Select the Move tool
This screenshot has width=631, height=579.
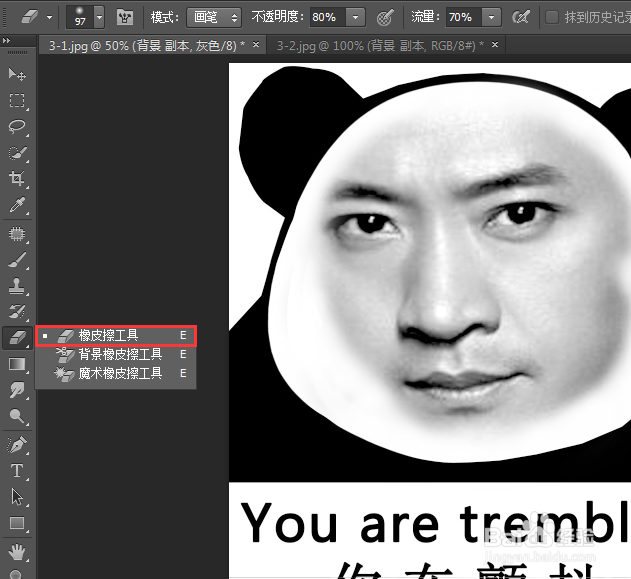tap(17, 74)
